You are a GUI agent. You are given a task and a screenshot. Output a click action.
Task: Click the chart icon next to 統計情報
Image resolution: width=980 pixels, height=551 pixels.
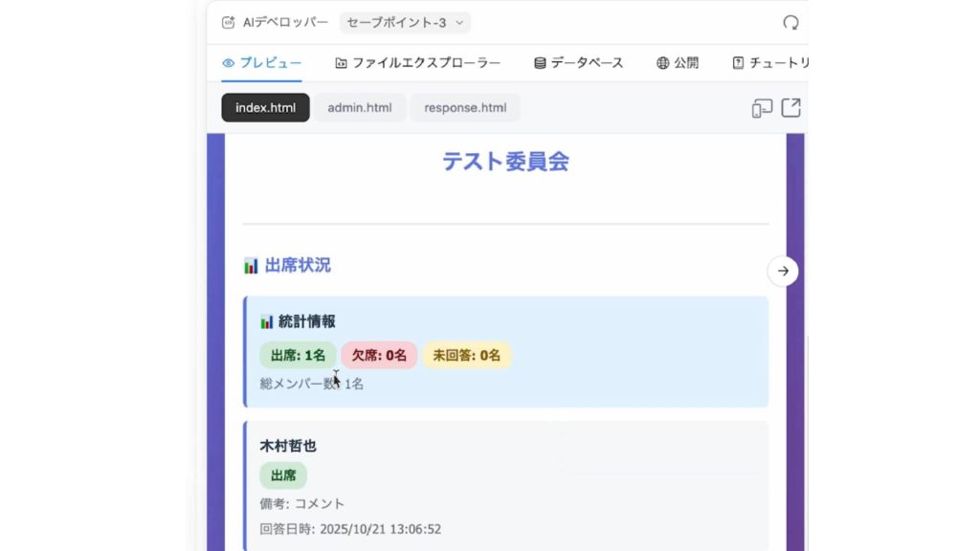(267, 321)
